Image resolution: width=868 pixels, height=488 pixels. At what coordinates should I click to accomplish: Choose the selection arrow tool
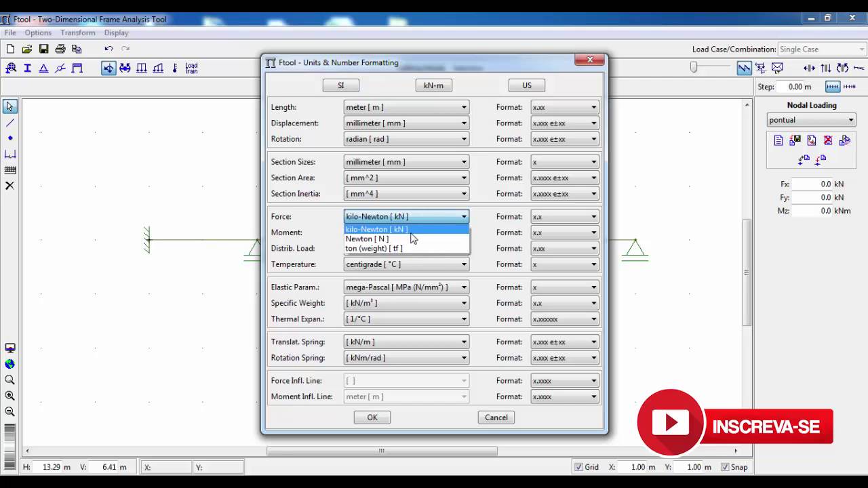pos(9,106)
